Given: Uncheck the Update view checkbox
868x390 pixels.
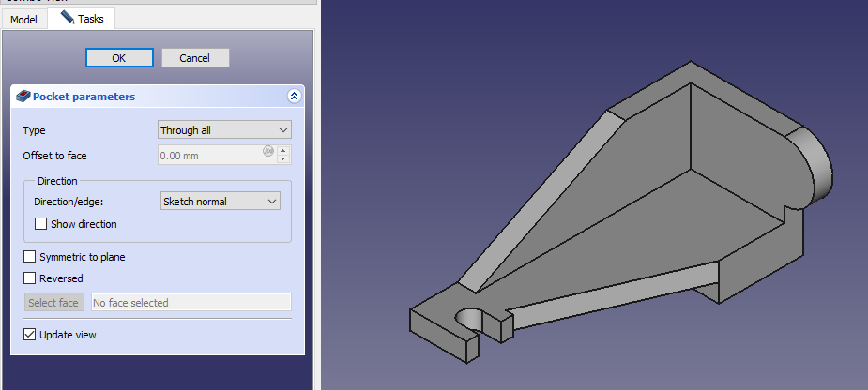Looking at the screenshot, I should [x=30, y=335].
